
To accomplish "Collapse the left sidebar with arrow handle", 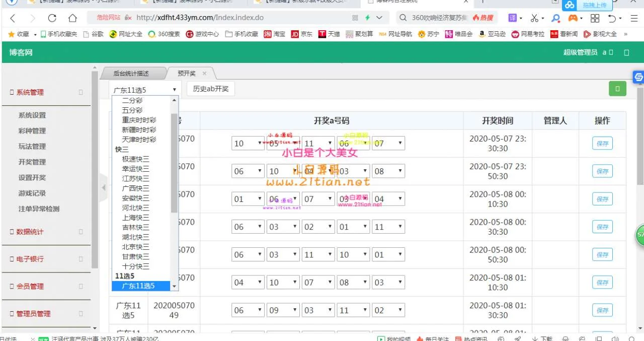I will pyautogui.click(x=104, y=187).
